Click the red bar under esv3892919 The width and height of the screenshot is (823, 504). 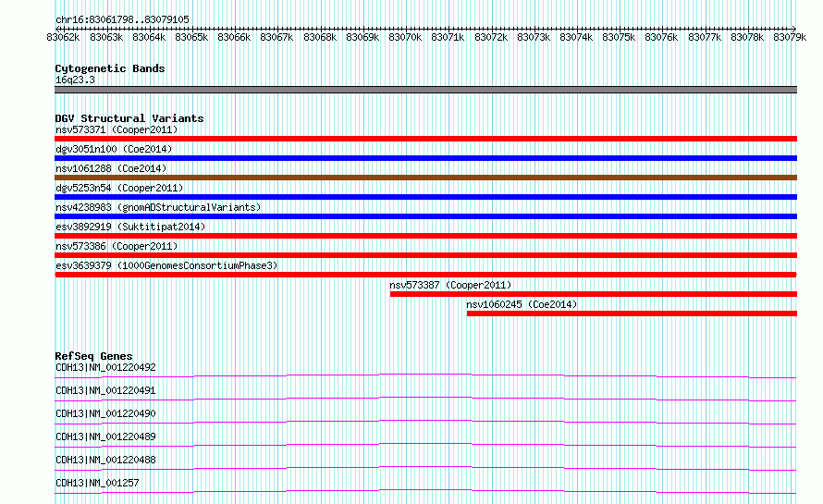pyautogui.click(x=425, y=236)
